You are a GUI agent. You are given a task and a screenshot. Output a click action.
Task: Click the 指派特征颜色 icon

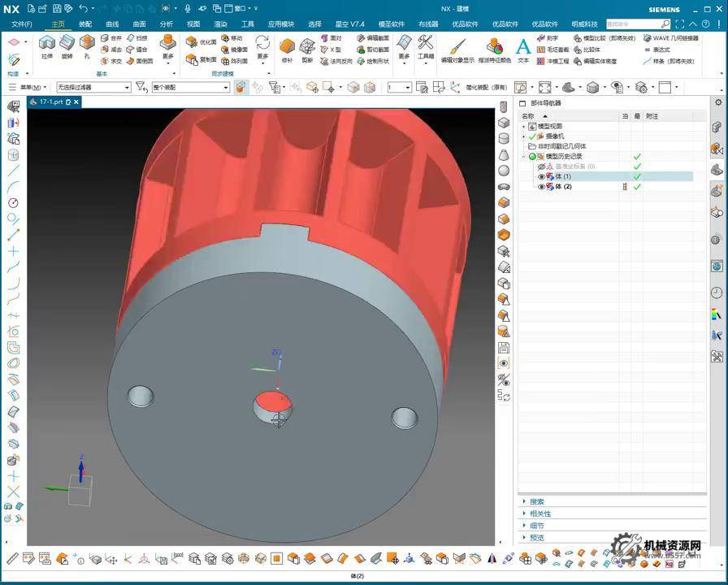[494, 46]
